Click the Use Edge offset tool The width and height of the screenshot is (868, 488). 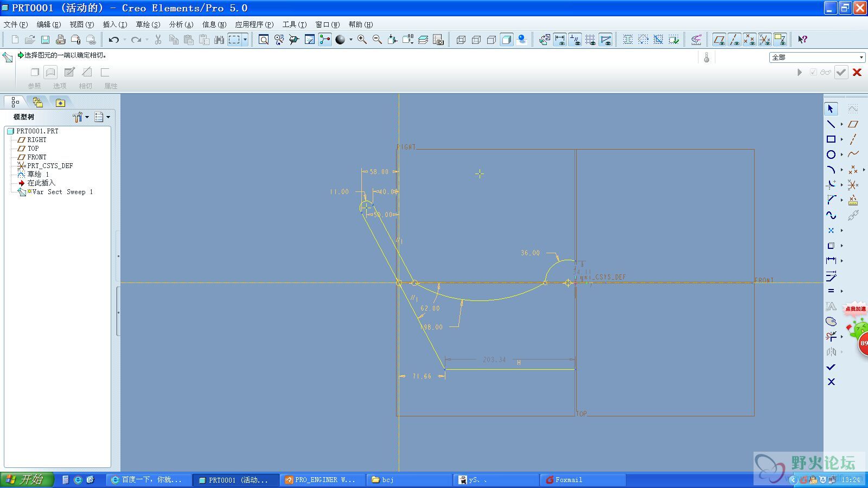pyautogui.click(x=831, y=246)
